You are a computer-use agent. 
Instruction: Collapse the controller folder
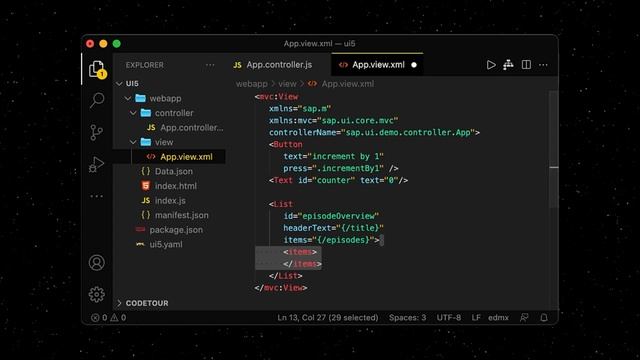[133, 113]
